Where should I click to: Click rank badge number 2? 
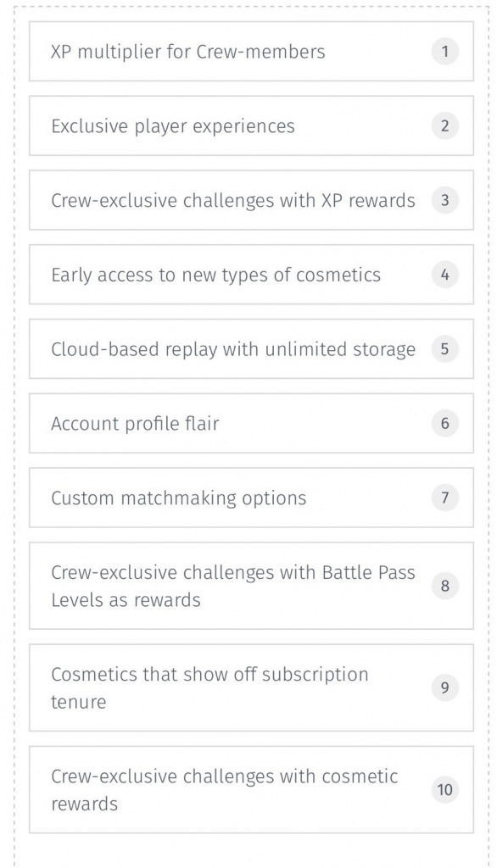click(445, 125)
